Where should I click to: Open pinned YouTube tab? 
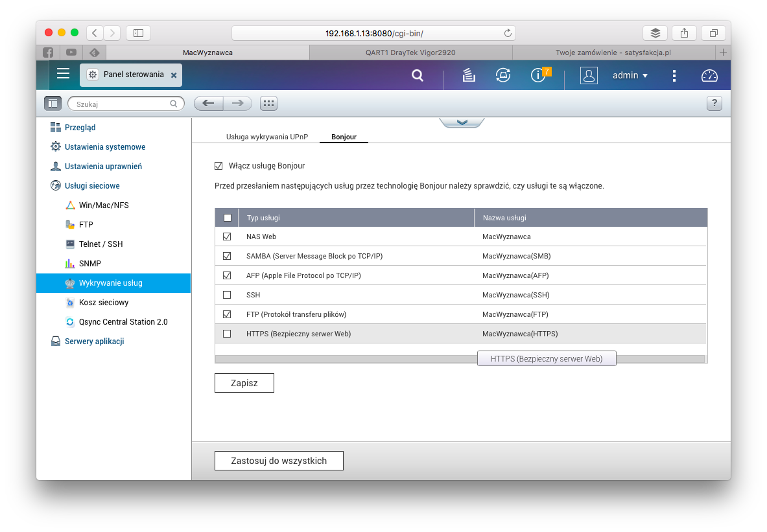coord(71,52)
